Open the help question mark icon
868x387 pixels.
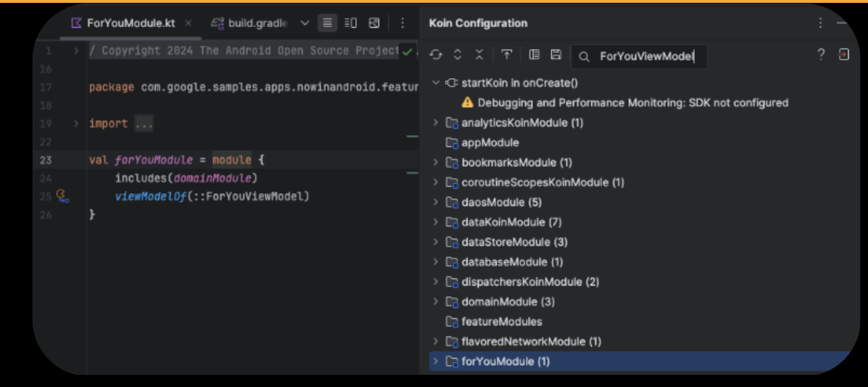[x=821, y=55]
